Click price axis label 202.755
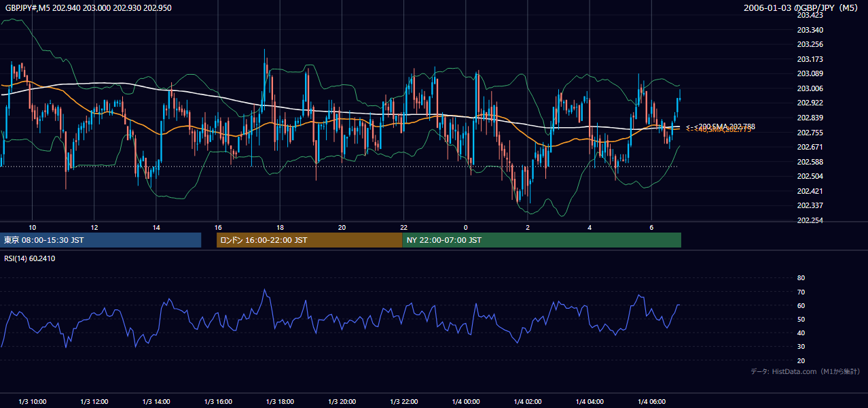The width and height of the screenshot is (868, 408). [x=810, y=132]
